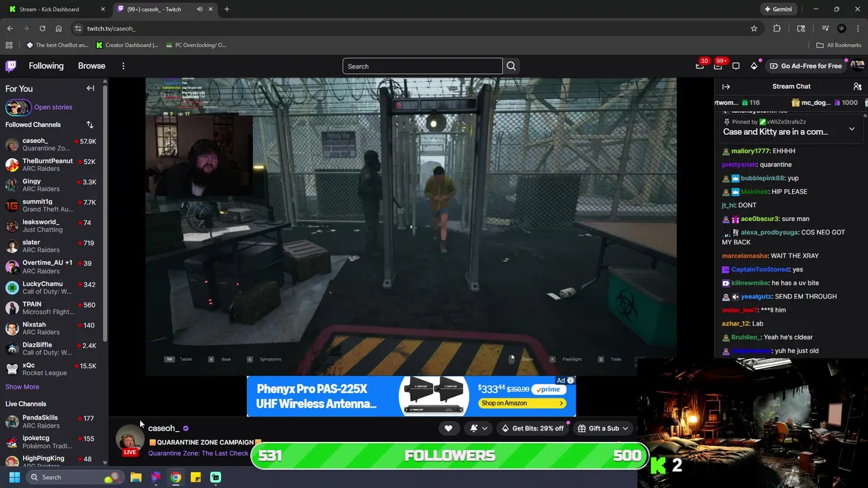
Task: Follow caseoh_ with the heart button
Action: tap(448, 428)
